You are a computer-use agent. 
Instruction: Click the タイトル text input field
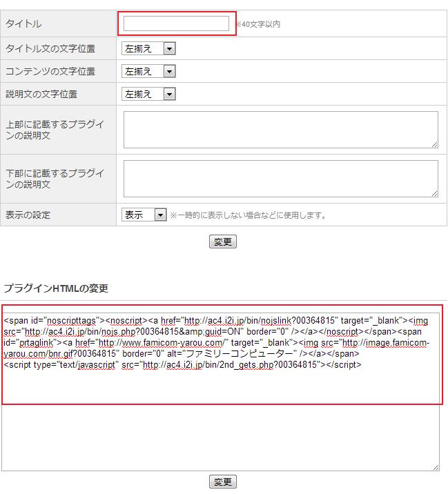coord(176,23)
